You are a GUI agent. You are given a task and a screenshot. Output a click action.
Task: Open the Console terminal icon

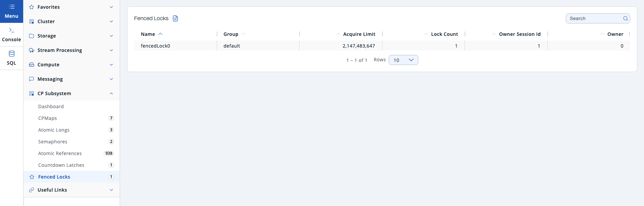click(x=11, y=30)
